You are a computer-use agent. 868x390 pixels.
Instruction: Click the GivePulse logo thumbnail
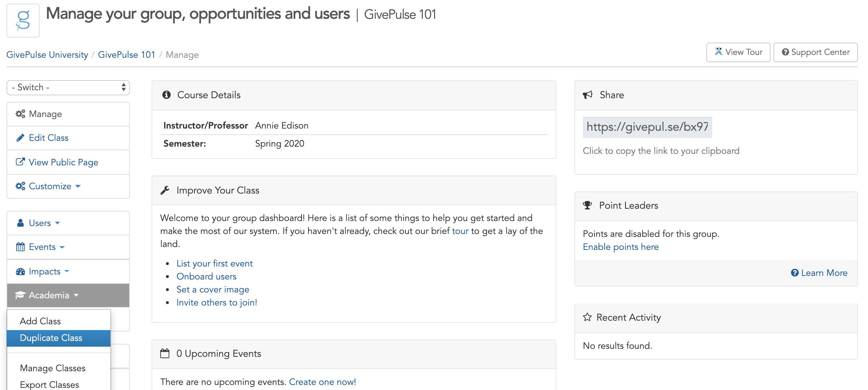[x=23, y=20]
